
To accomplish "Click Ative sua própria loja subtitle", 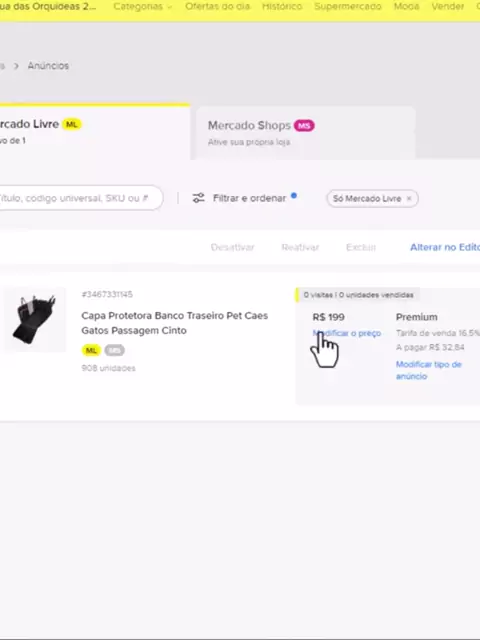I will [249, 142].
